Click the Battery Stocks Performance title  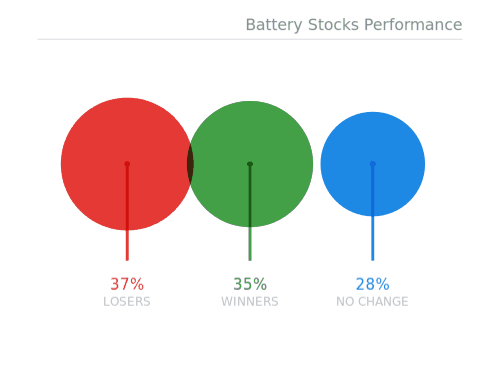[x=354, y=25]
